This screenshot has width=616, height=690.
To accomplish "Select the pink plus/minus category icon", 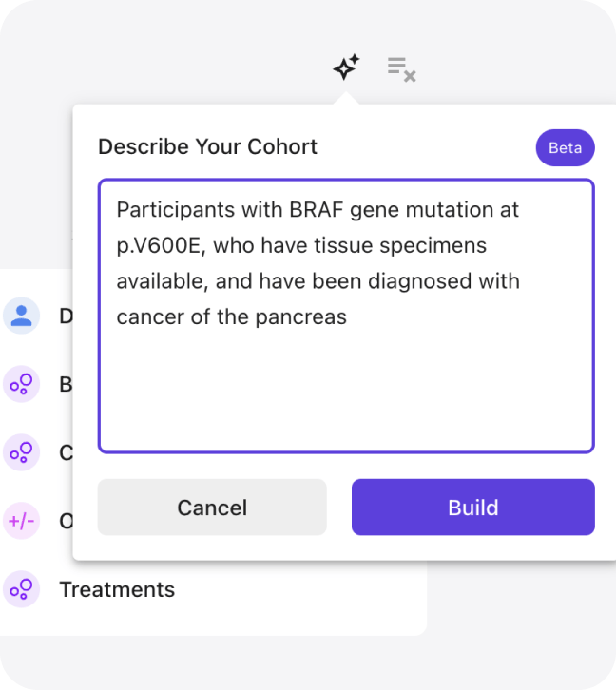I will click(21, 521).
